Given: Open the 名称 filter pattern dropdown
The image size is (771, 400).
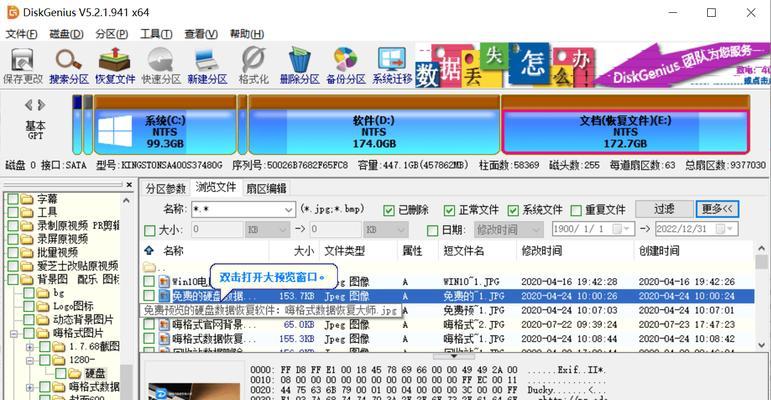Looking at the screenshot, I should pos(289,210).
